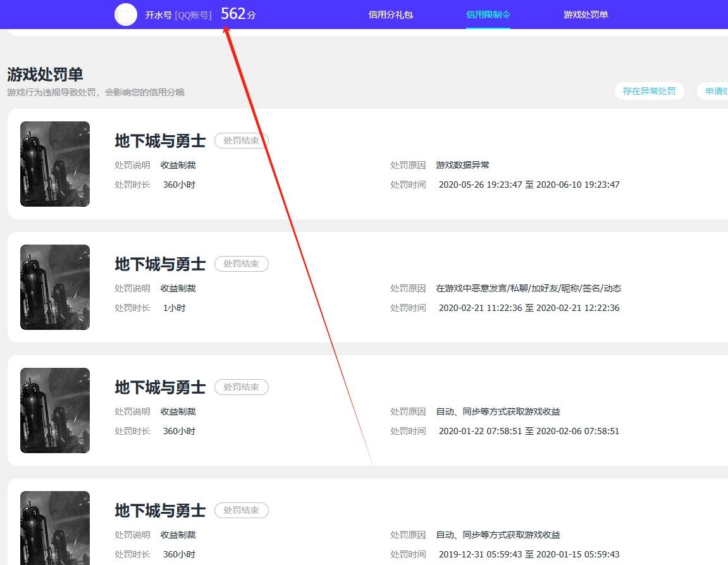Open the 游戏处罚单 tab
Screen dimensions: 728x565
tap(586, 15)
